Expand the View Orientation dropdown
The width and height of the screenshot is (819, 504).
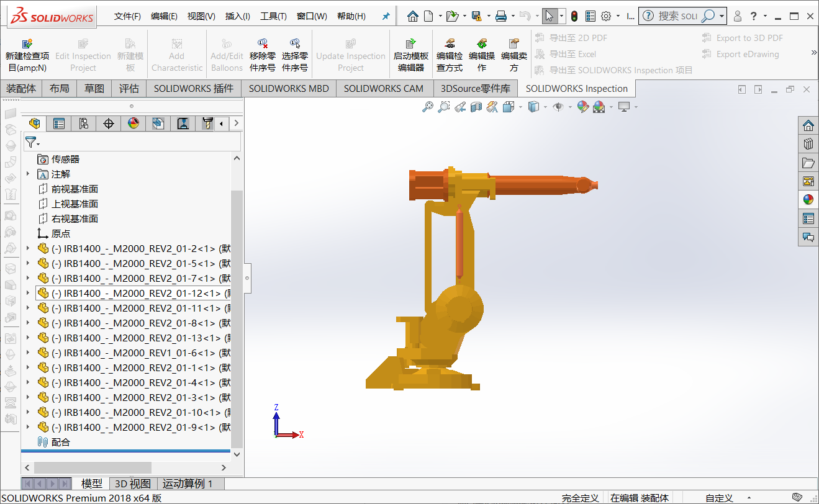[x=520, y=107]
